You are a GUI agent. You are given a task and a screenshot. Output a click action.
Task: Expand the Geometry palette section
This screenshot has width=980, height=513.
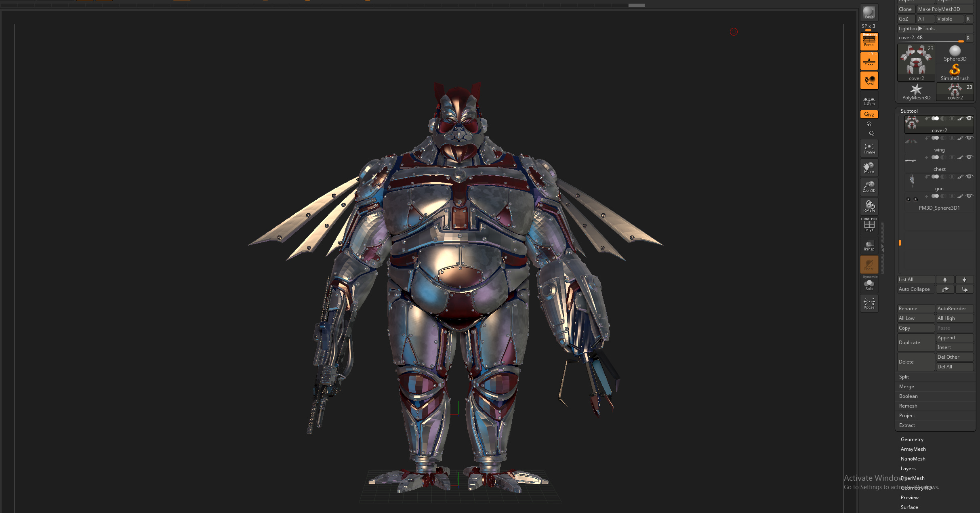click(912, 439)
